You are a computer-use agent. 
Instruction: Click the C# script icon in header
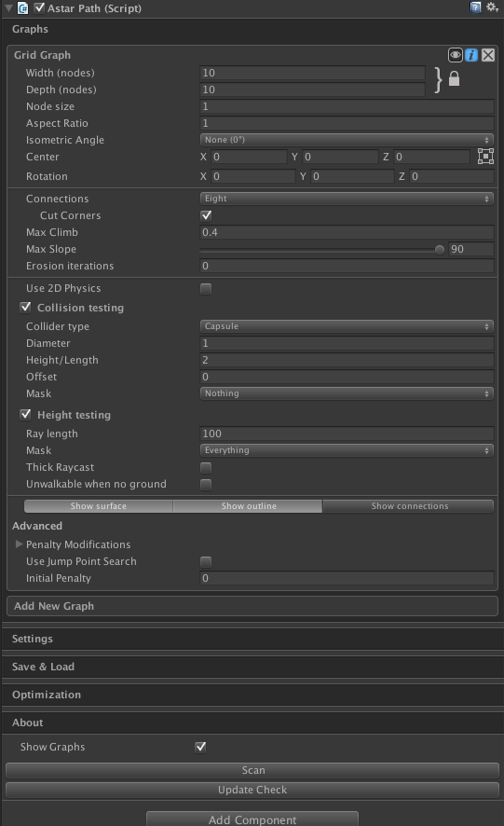click(22, 7)
